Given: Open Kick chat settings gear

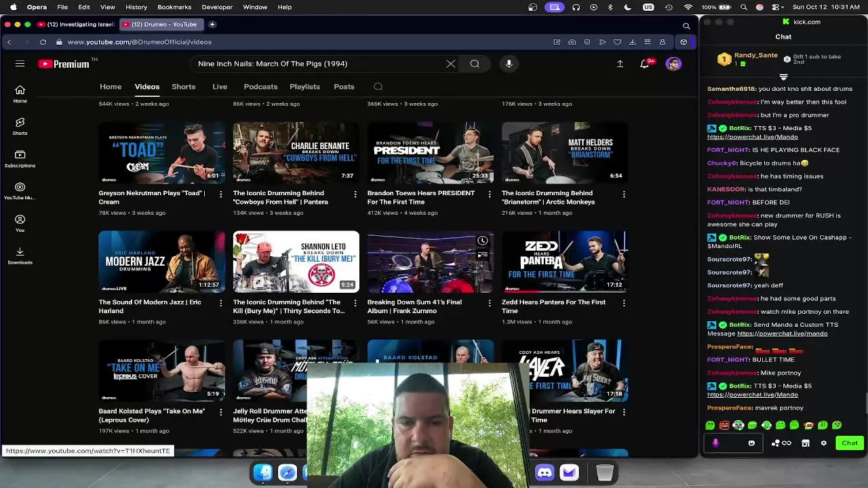Looking at the screenshot, I should click(x=823, y=443).
